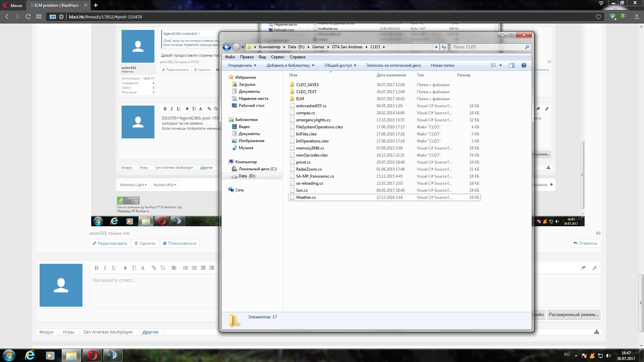Image resolution: width=644 pixels, height=362 pixels.
Task: Reload the current page
Action: [x=28, y=16]
